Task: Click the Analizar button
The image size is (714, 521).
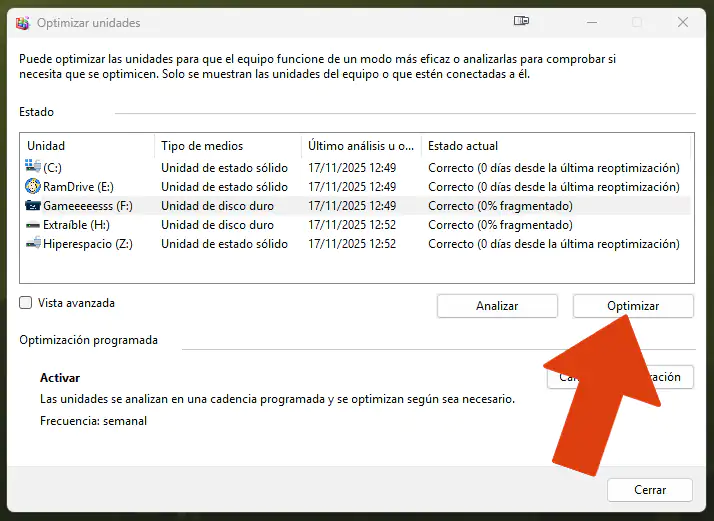Action: 497,306
